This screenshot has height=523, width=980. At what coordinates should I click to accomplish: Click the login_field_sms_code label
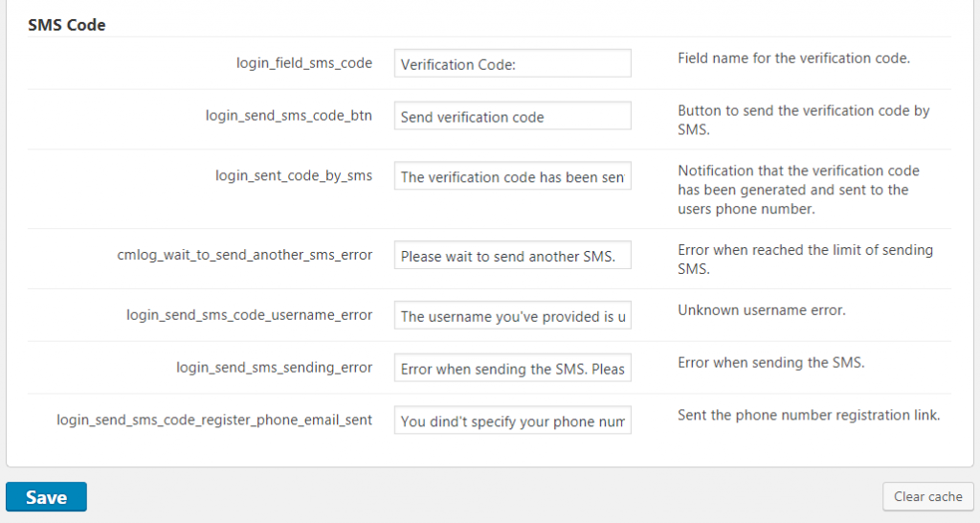tap(304, 63)
